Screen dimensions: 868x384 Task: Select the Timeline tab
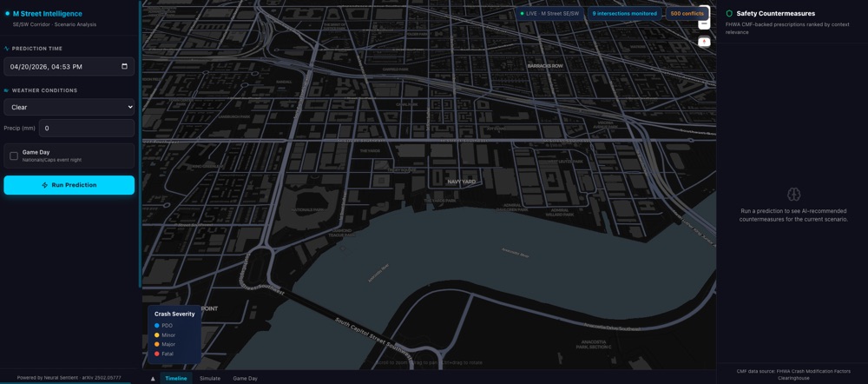point(176,379)
